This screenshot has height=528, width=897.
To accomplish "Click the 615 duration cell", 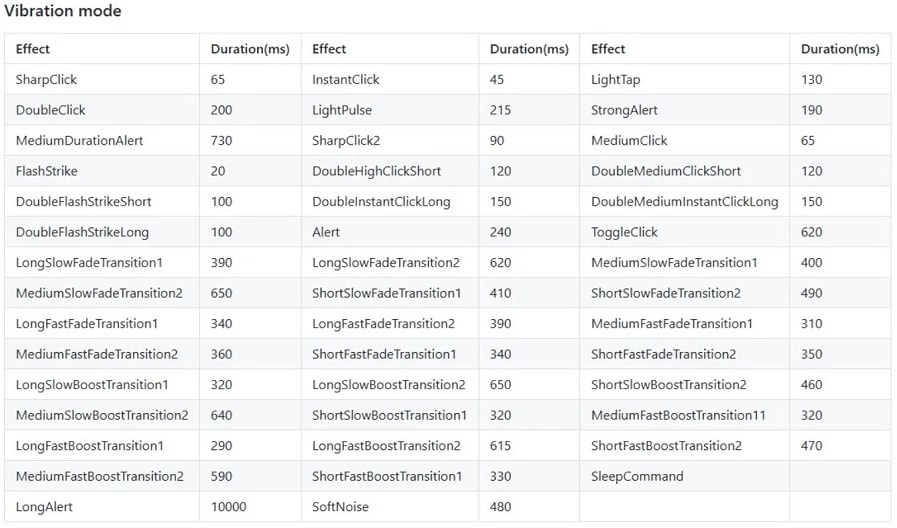I will [501, 446].
